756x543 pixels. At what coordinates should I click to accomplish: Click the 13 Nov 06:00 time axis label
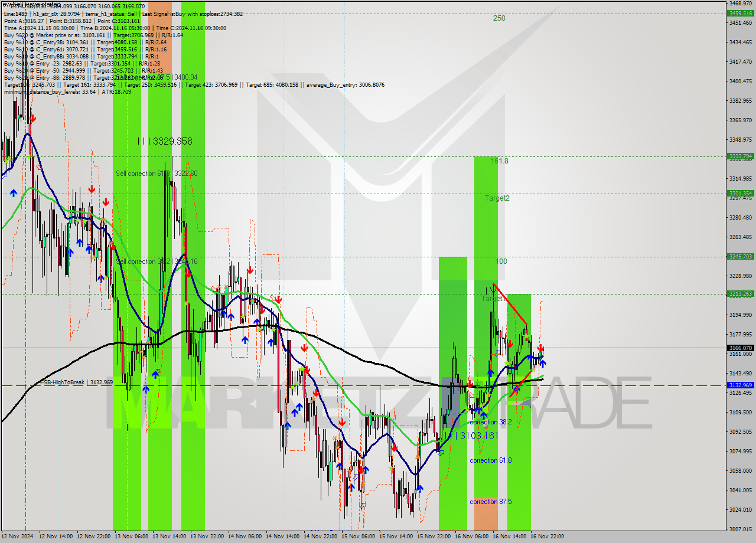(x=131, y=537)
